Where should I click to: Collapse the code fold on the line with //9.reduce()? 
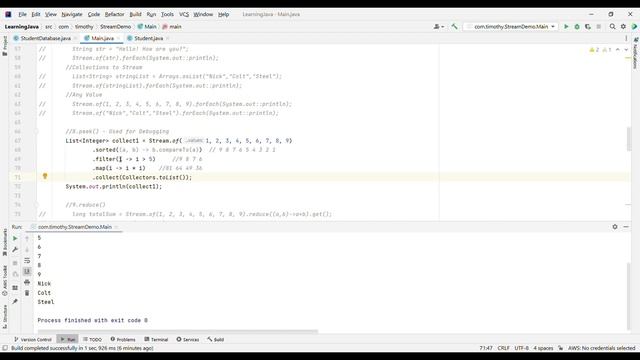tap(36, 205)
